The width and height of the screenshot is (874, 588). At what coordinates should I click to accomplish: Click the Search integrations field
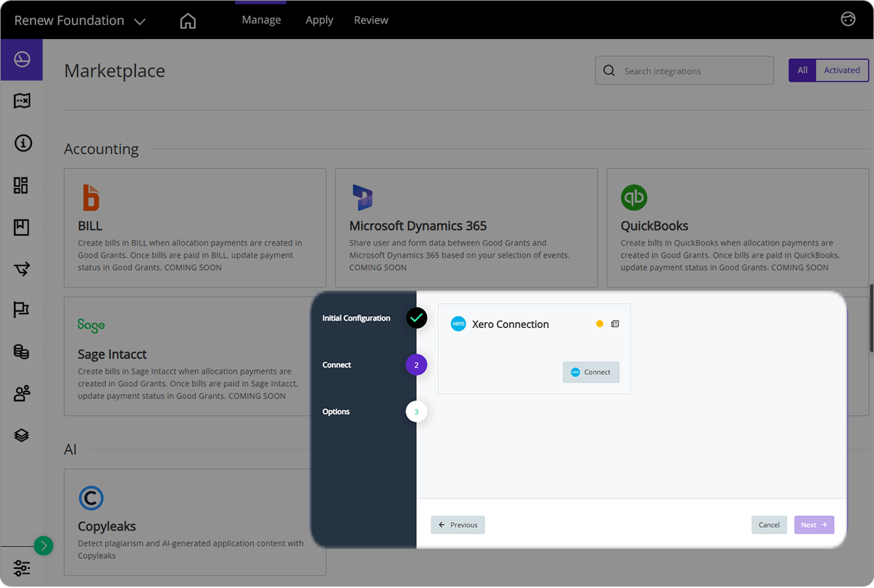(684, 70)
